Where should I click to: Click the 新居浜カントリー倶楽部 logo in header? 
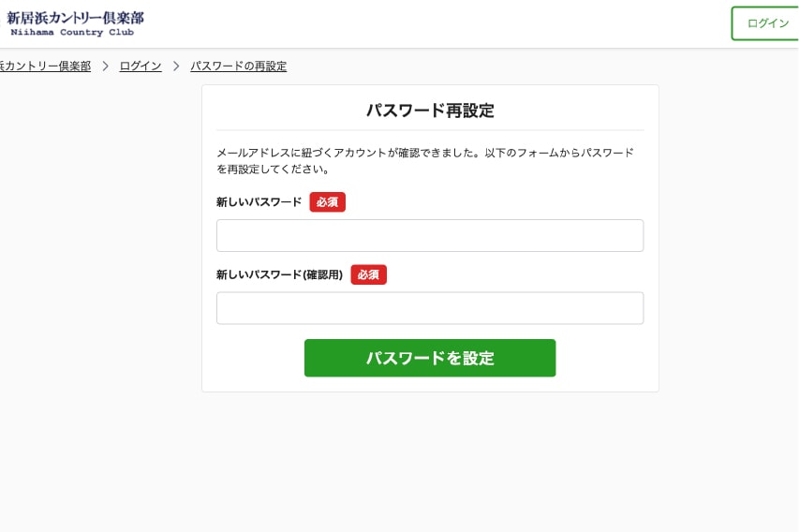[x=75, y=18]
